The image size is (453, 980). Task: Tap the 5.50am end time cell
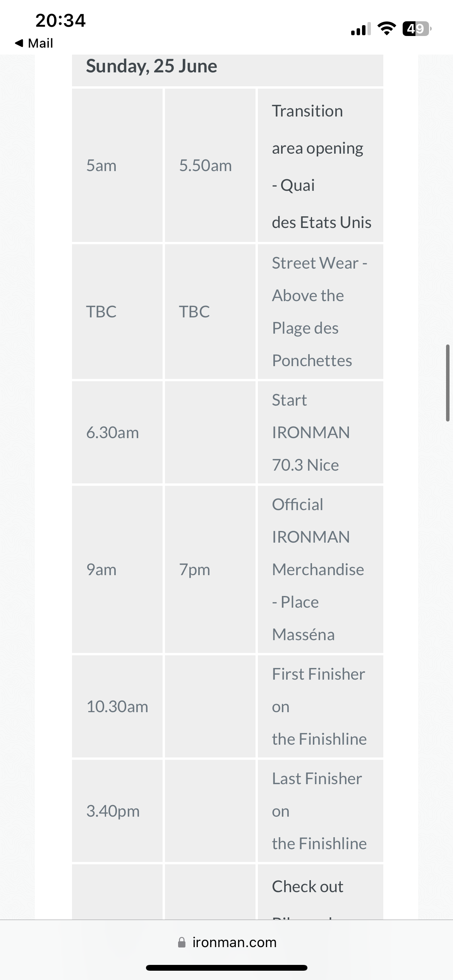tap(210, 166)
